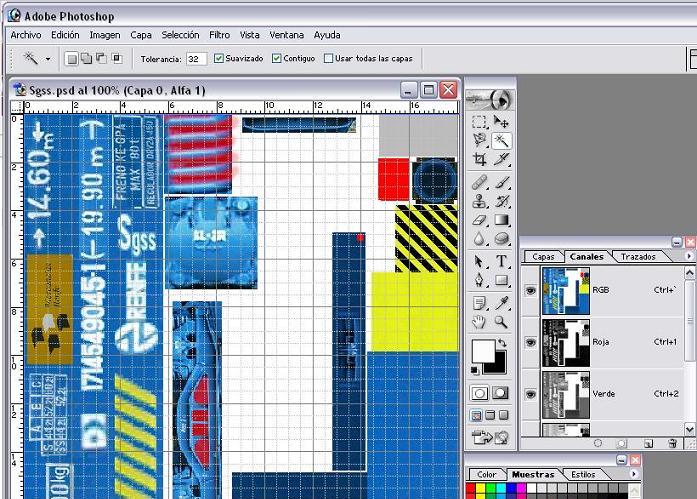Select the Crop tool

tap(480, 160)
